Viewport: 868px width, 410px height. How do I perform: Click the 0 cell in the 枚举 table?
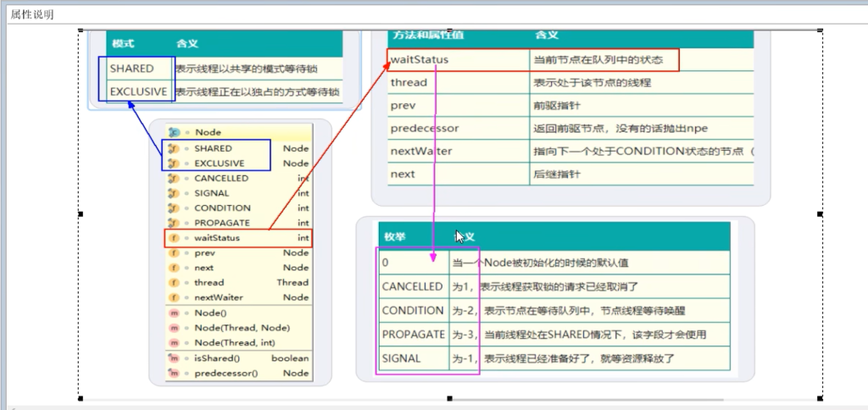pyautogui.click(x=386, y=263)
